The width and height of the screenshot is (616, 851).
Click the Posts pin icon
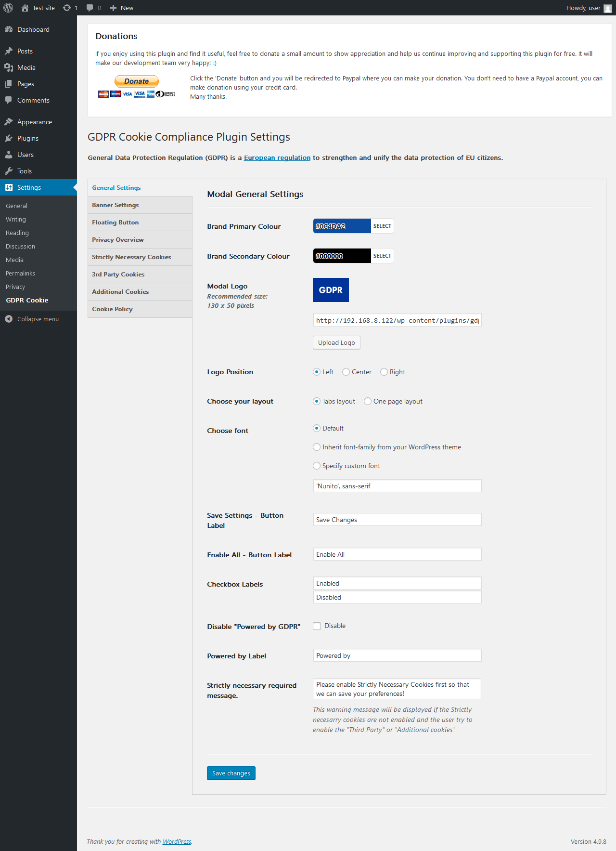(x=9, y=51)
